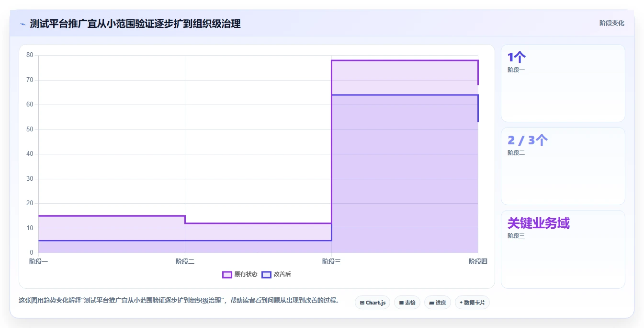This screenshot has width=644, height=328.
Task: Click the description paragraph starting 这张图用趋势变化
Action: (x=179, y=301)
